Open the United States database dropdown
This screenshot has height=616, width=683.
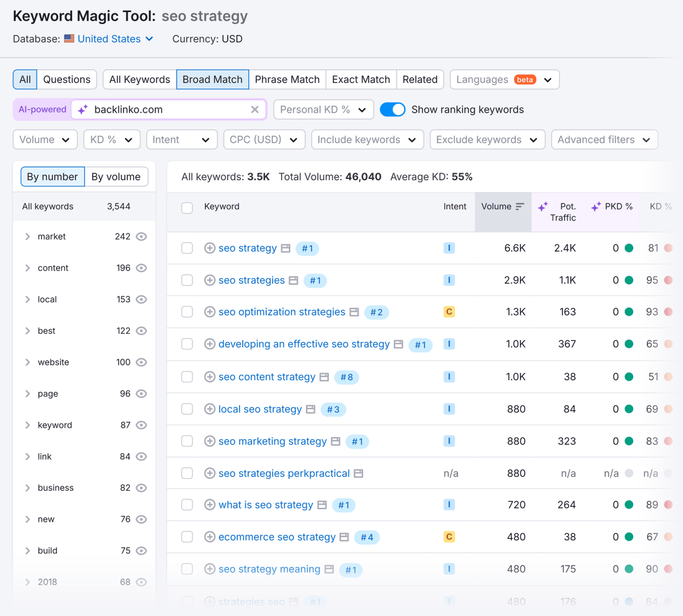pos(109,39)
